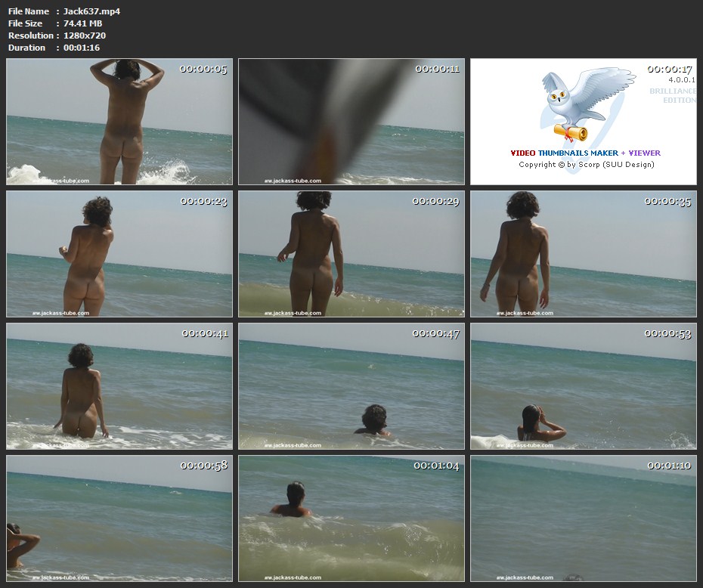Open the thumbnail timestamped 00:00:05

pos(119,122)
